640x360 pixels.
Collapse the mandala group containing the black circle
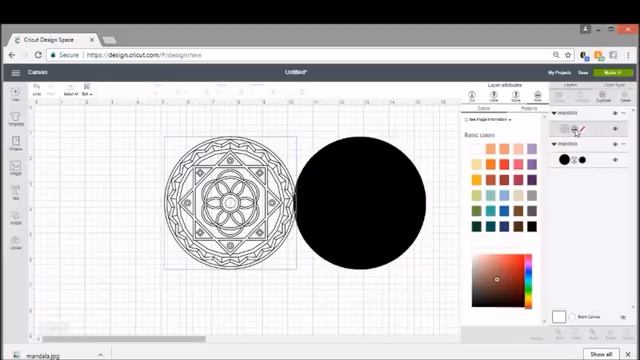click(554, 144)
